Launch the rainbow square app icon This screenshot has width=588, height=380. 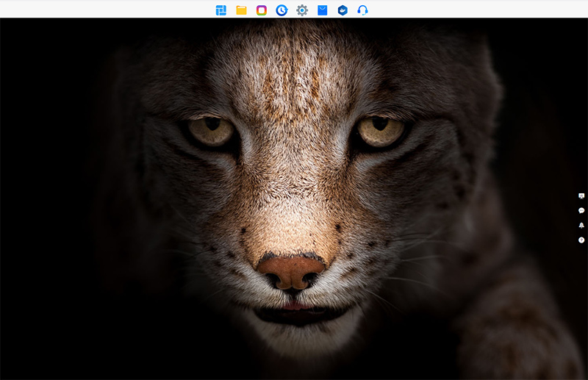pyautogui.click(x=262, y=10)
